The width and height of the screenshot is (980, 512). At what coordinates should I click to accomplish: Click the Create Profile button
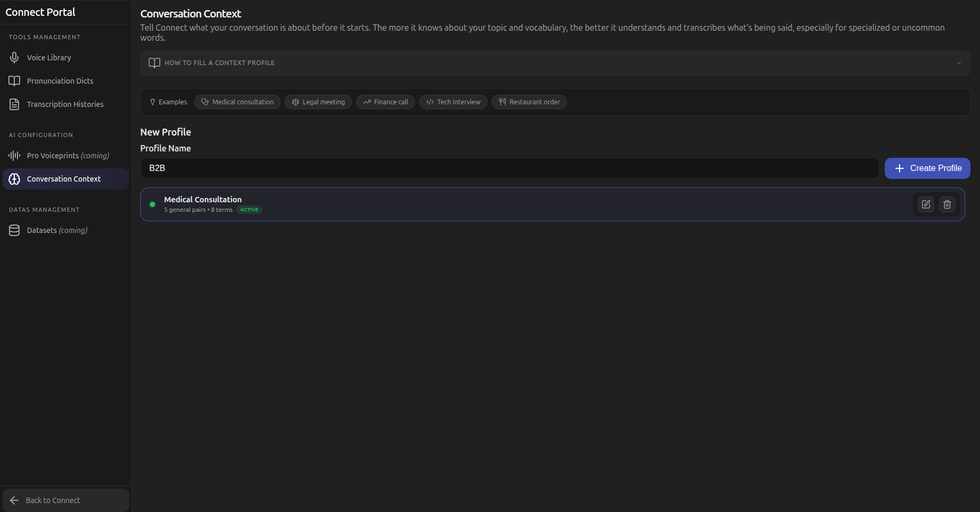pyautogui.click(x=927, y=168)
